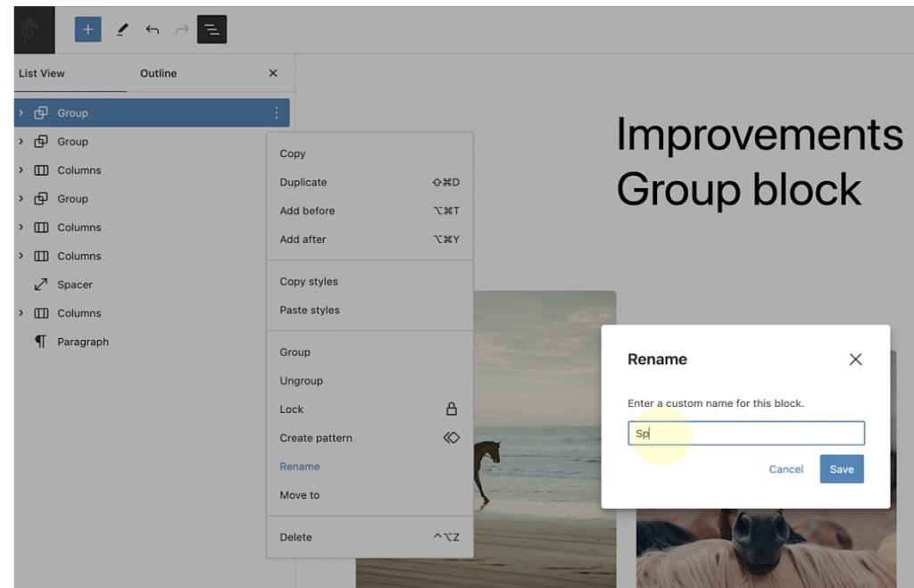Click the Save button in Rename dialog

click(x=841, y=469)
